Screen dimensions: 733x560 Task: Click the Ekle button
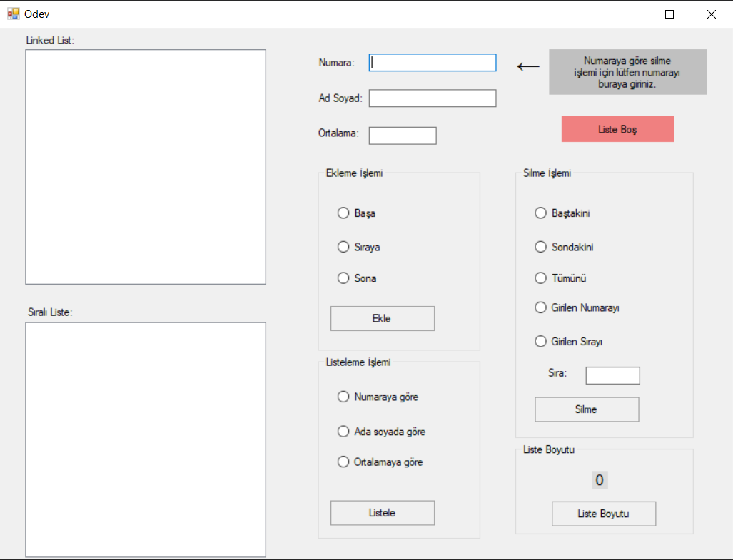[383, 319]
